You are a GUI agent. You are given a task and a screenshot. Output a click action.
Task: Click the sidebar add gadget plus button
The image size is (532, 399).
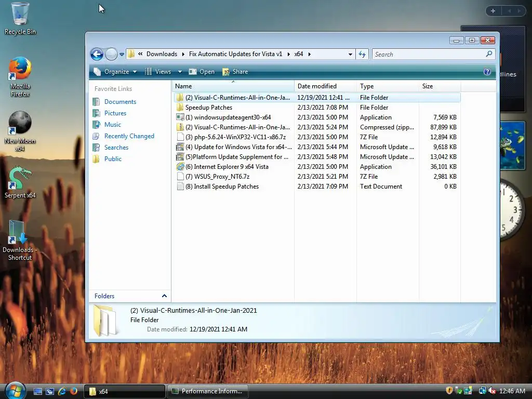493,11
